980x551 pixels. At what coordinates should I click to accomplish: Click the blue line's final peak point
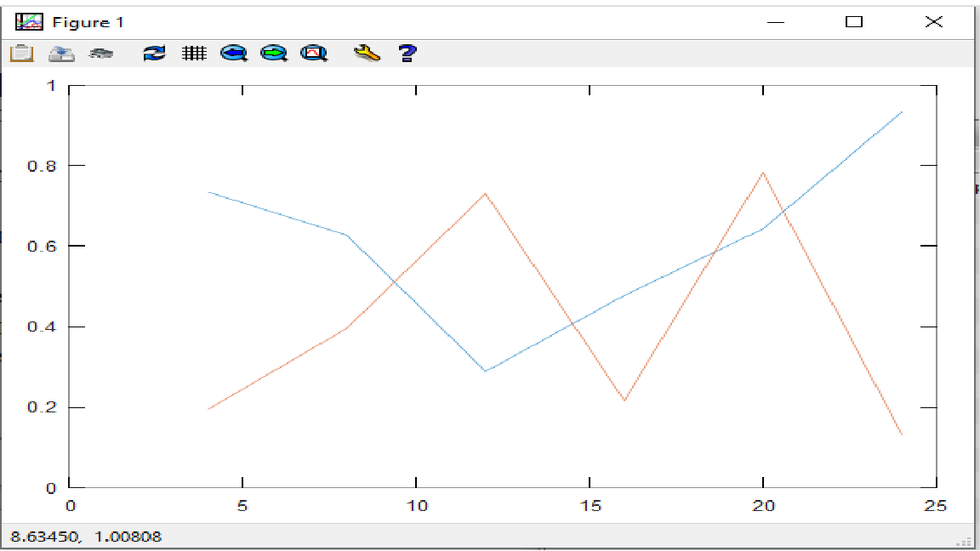pyautogui.click(x=901, y=111)
